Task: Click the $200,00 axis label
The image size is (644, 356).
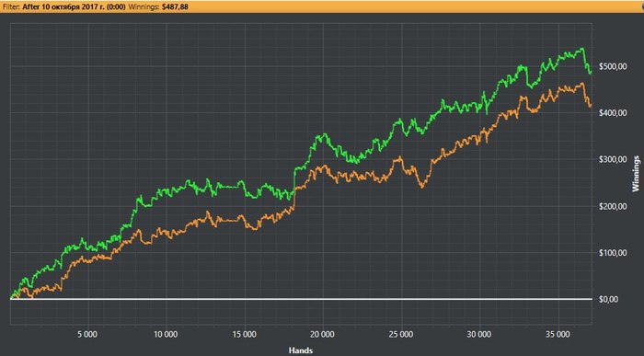Action: pos(613,206)
